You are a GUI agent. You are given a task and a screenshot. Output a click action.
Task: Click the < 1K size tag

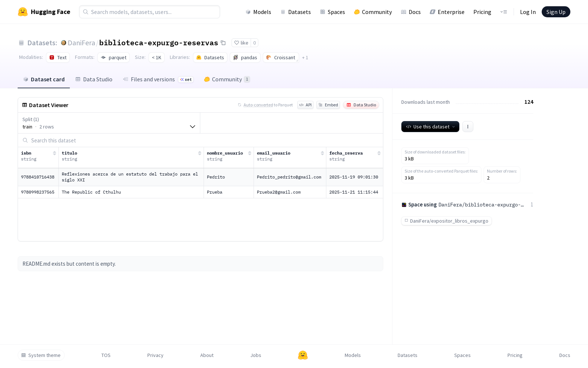(157, 57)
